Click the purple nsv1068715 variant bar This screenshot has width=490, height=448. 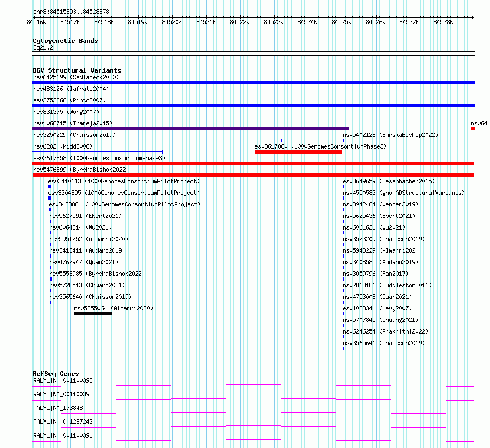pos(190,129)
